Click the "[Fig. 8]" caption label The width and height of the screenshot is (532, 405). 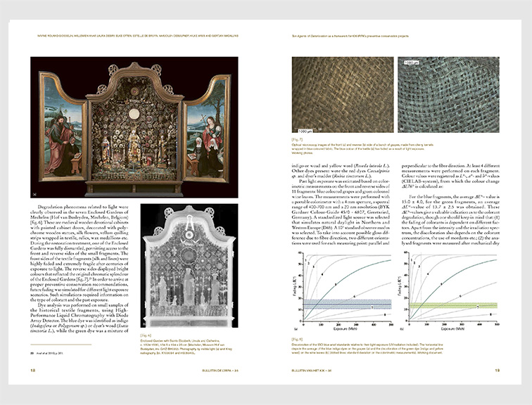tap(297, 339)
